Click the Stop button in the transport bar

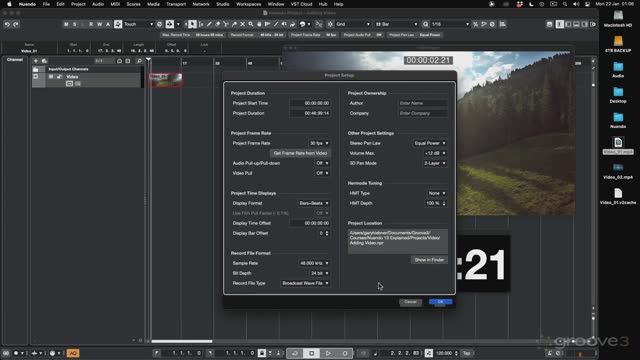(x=311, y=353)
